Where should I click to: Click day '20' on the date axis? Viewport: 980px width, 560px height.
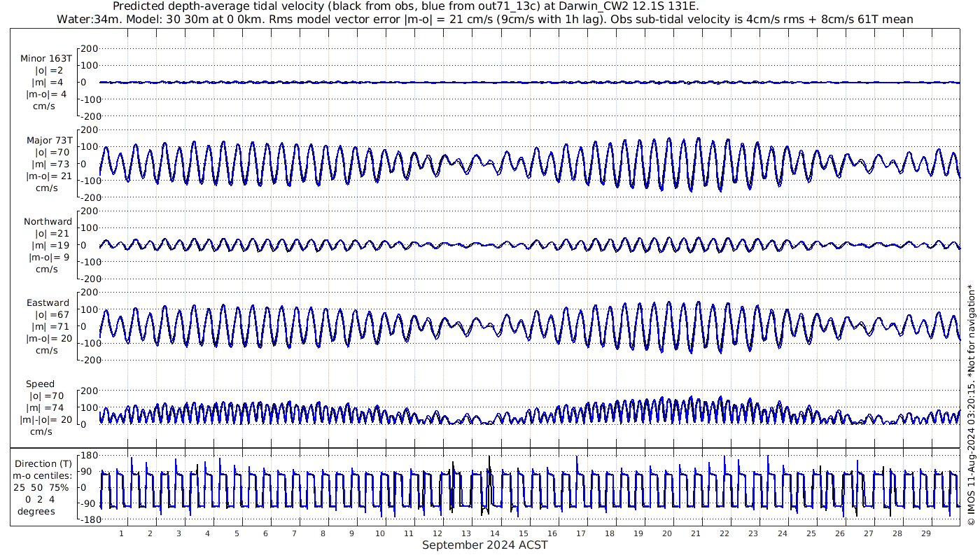click(667, 533)
